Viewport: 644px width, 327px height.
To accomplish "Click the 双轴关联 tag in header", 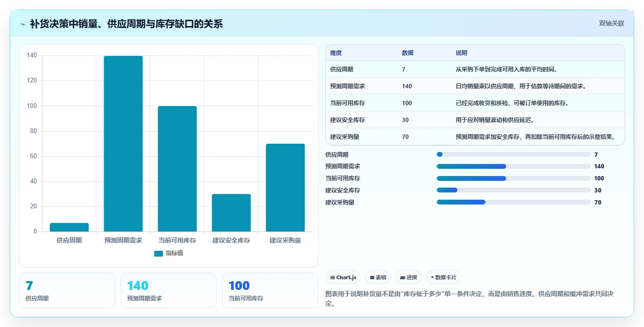I will pos(611,24).
